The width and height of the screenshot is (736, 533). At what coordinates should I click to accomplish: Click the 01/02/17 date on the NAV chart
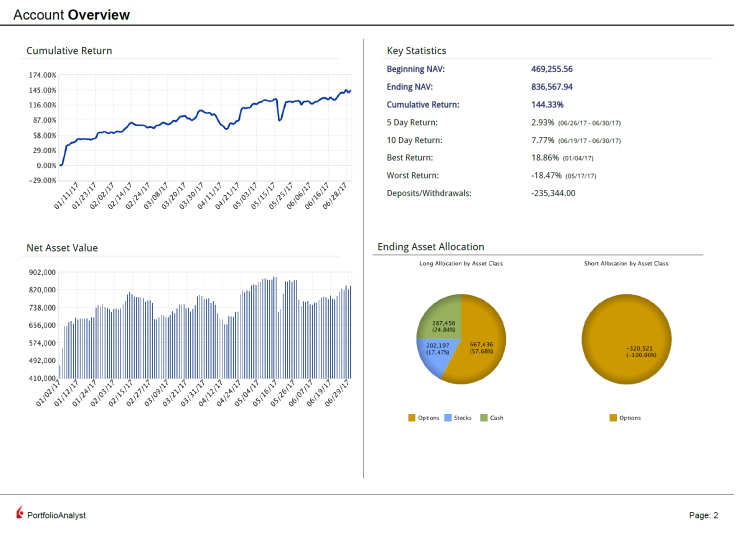tap(48, 393)
